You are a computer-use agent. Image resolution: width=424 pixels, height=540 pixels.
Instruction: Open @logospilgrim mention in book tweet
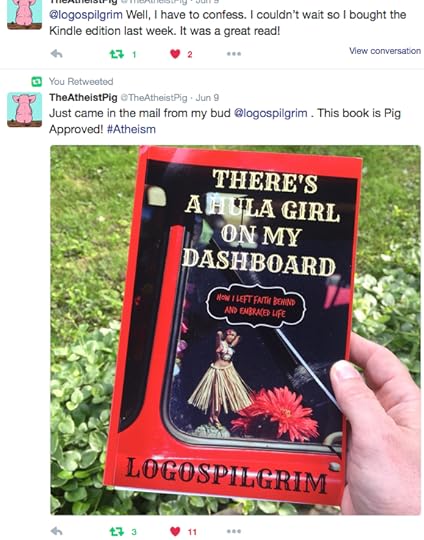pyautogui.click(x=270, y=113)
